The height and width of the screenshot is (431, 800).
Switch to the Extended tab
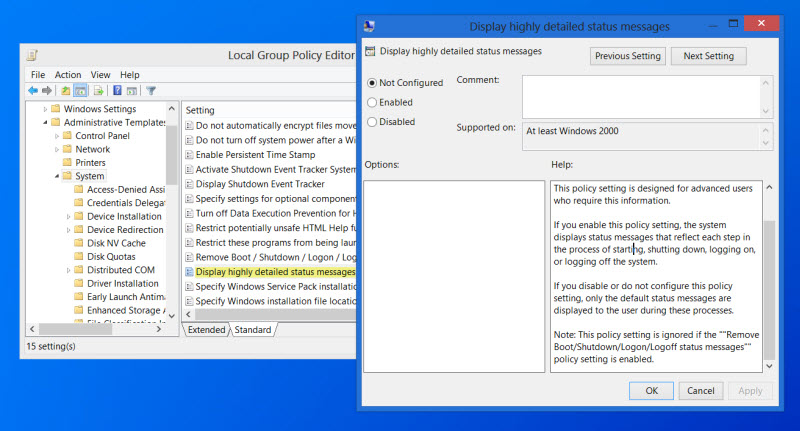206,330
